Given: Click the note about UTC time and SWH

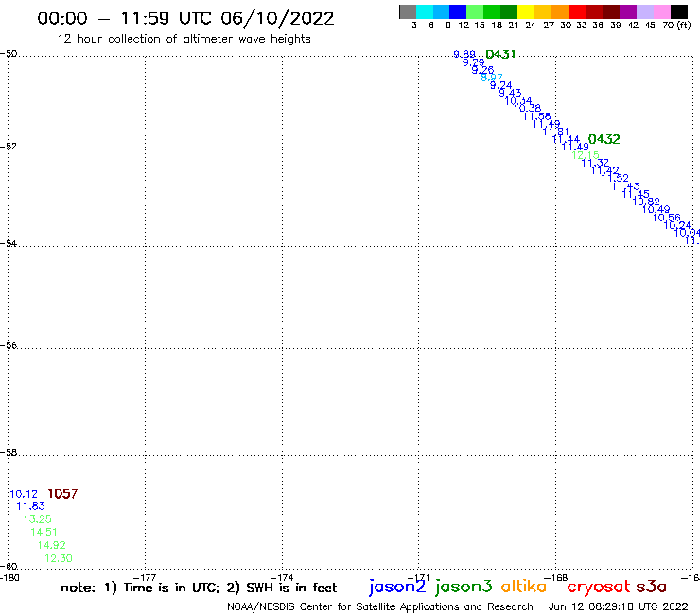Looking at the screenshot, I should [199, 588].
